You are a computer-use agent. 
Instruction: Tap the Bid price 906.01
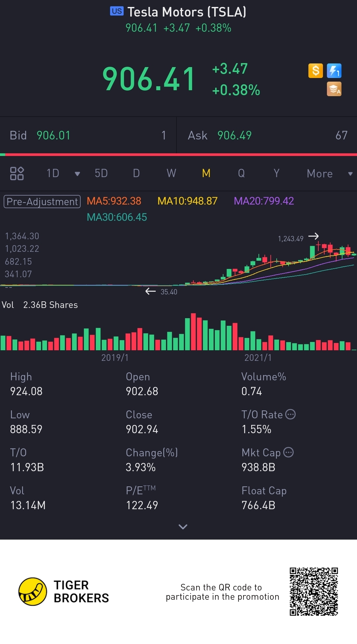tap(54, 135)
